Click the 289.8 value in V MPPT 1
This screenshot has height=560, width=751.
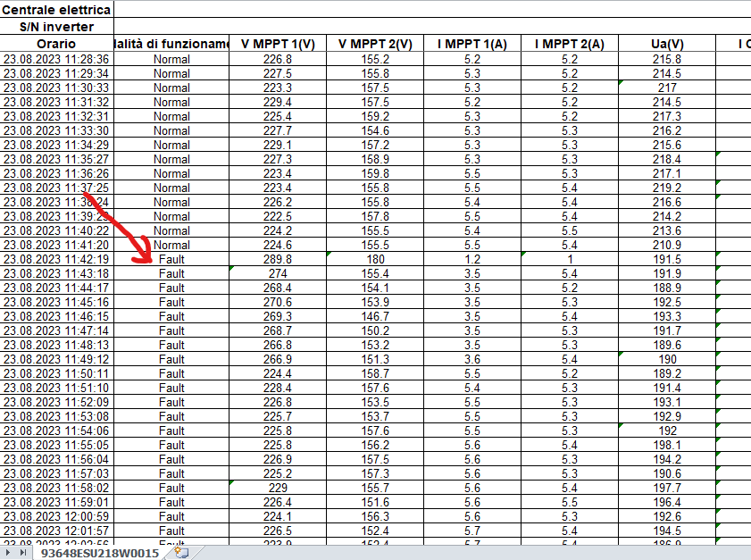tap(278, 259)
